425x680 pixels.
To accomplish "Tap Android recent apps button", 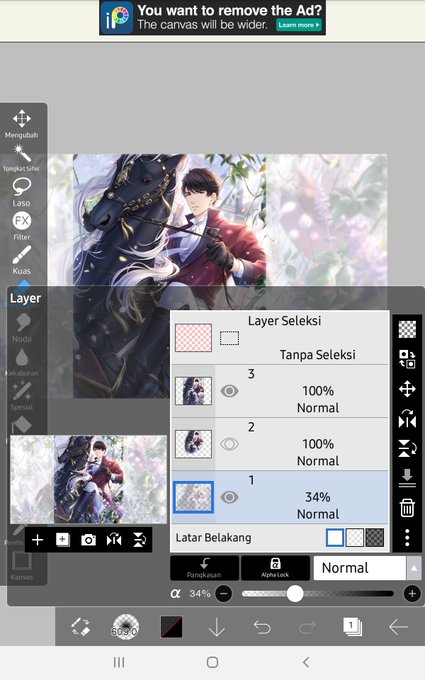I will pyautogui.click(x=119, y=662).
